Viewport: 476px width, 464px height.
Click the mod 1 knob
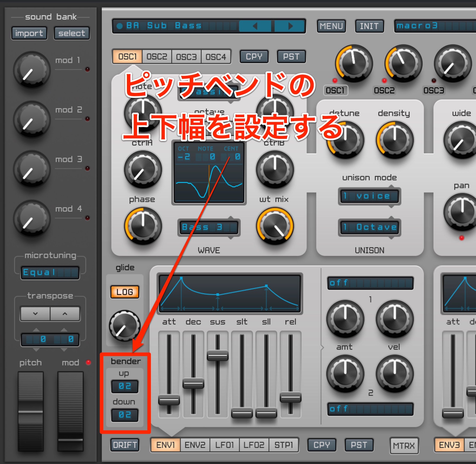click(x=32, y=70)
